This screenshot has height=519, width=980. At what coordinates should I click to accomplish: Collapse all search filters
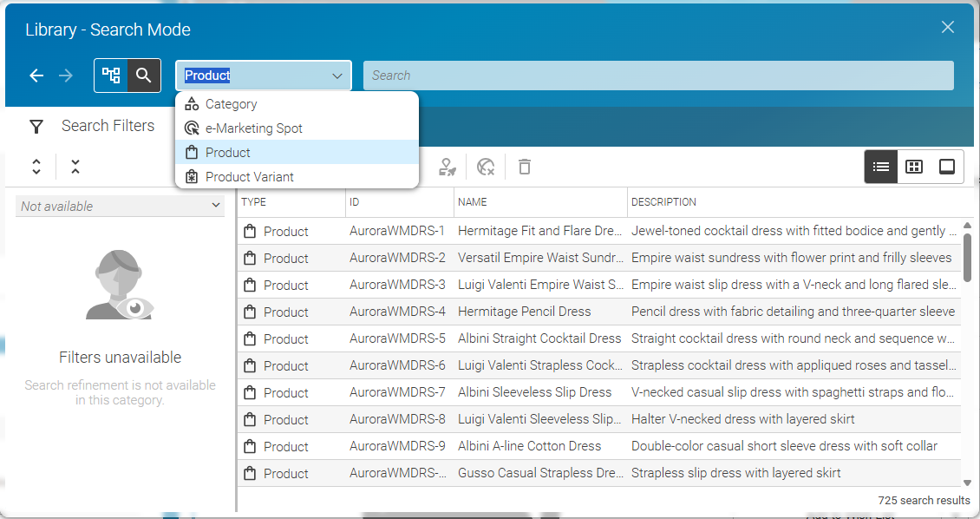coord(75,167)
